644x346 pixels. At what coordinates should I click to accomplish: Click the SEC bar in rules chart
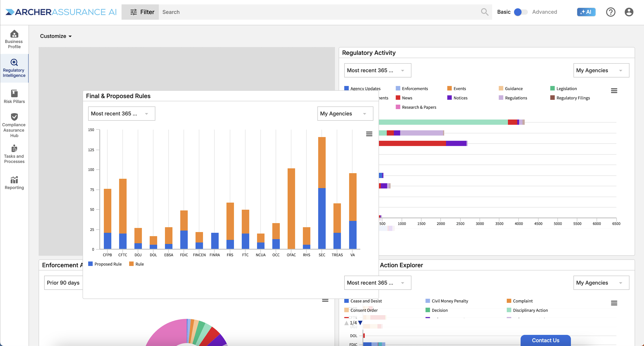(x=322, y=193)
